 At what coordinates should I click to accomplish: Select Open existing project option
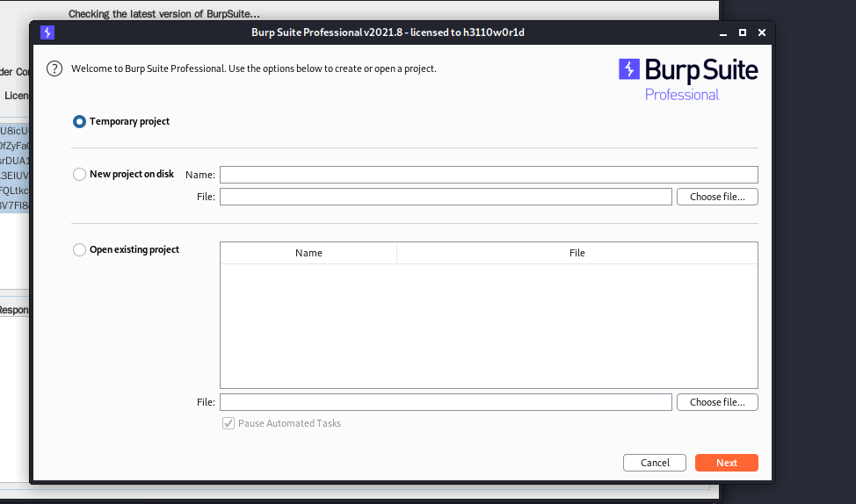click(79, 250)
